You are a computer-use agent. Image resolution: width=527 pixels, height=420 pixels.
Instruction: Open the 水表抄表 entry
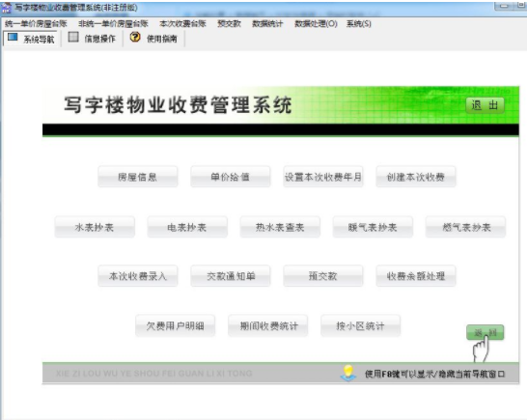[x=95, y=227]
